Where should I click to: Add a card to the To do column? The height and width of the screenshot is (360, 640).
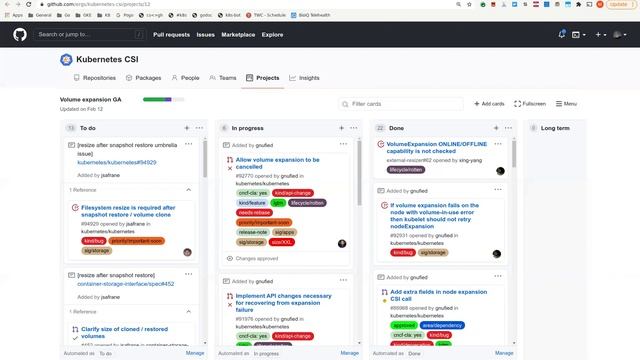pos(187,128)
